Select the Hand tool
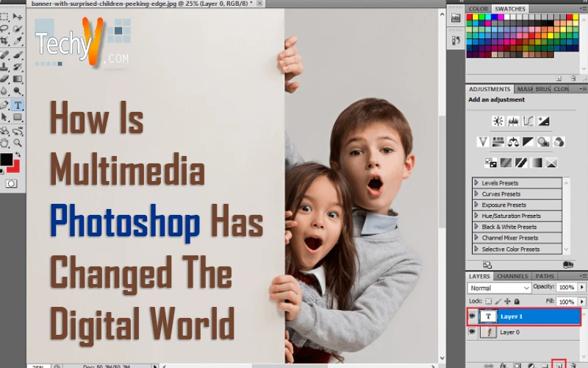 click(4, 143)
